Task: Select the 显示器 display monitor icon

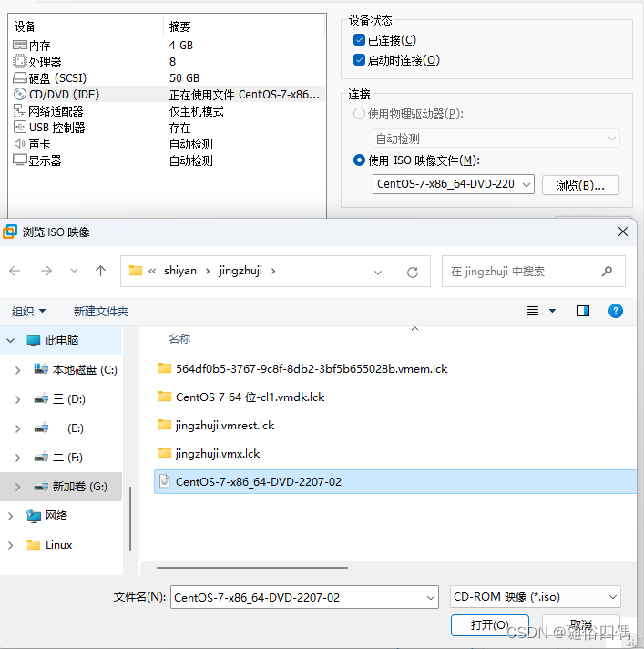Action: (x=19, y=160)
